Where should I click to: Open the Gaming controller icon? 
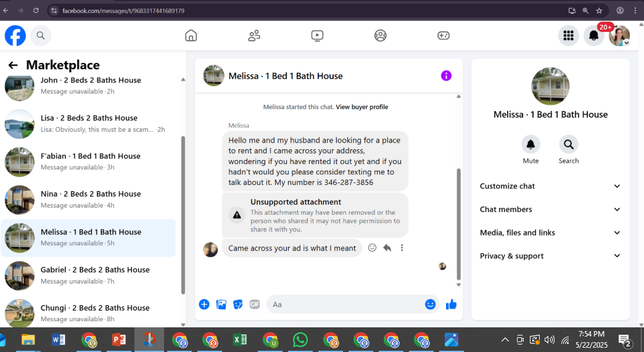pos(444,36)
